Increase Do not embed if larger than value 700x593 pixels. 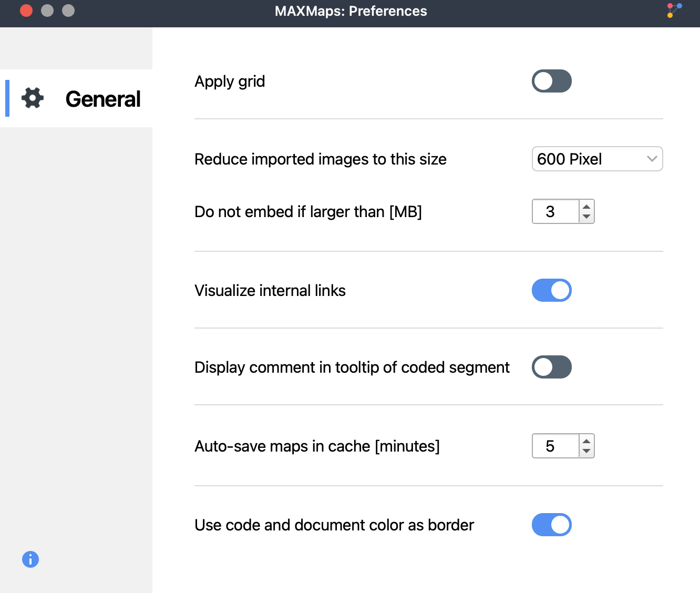pos(586,206)
